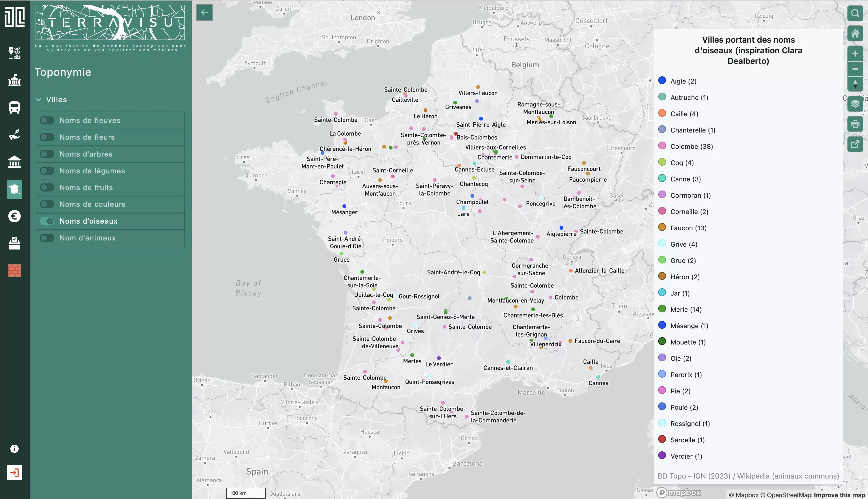
Task: Open the background layers stack icon
Action: 855,104
